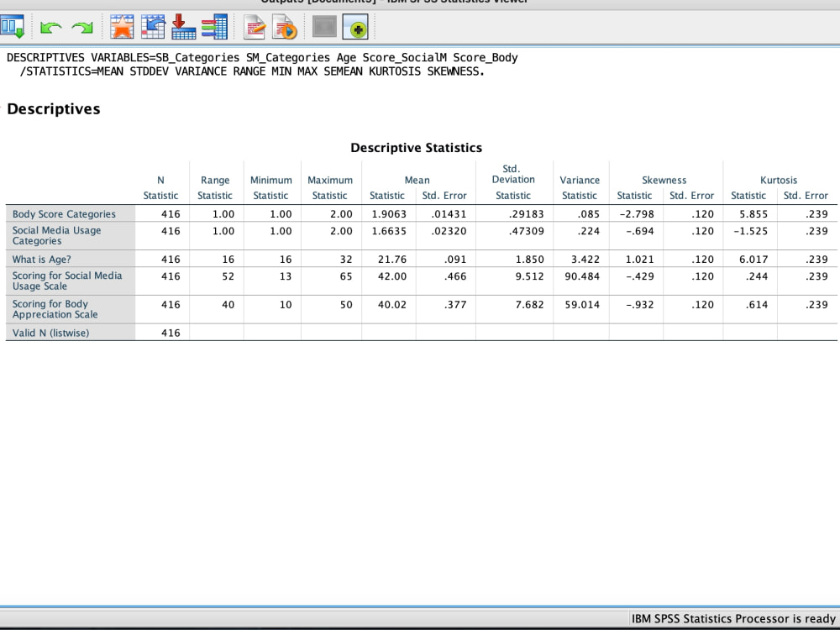Click the Descriptives heading
The image size is (840, 630).
(53, 108)
